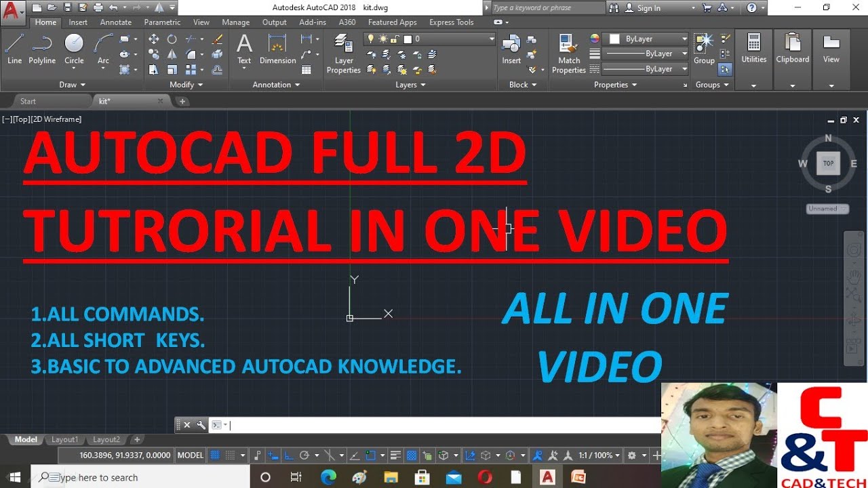Select the Dimension tool
The height and width of the screenshot is (488, 868).
click(277, 49)
